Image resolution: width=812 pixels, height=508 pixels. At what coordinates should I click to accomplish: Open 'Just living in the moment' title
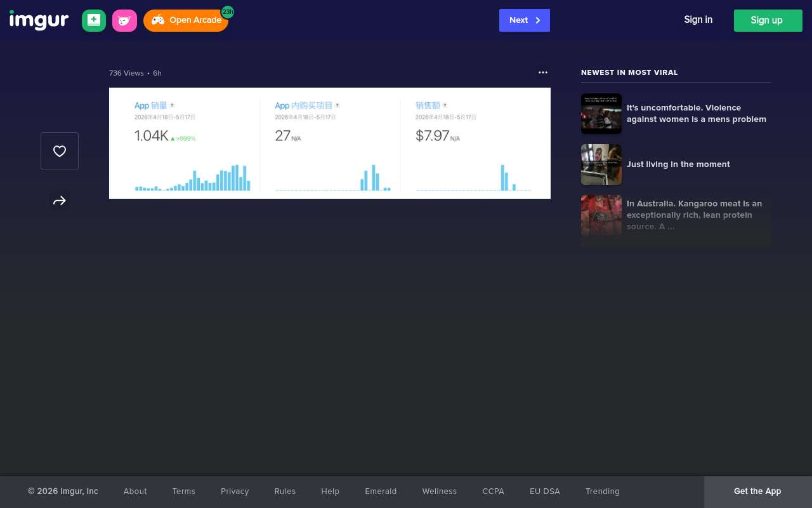[x=678, y=164]
